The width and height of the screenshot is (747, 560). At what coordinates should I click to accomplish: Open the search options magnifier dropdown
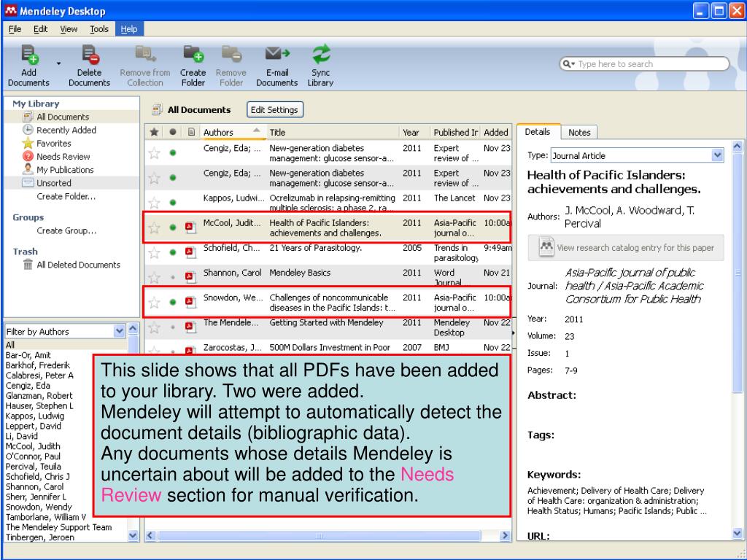click(569, 64)
